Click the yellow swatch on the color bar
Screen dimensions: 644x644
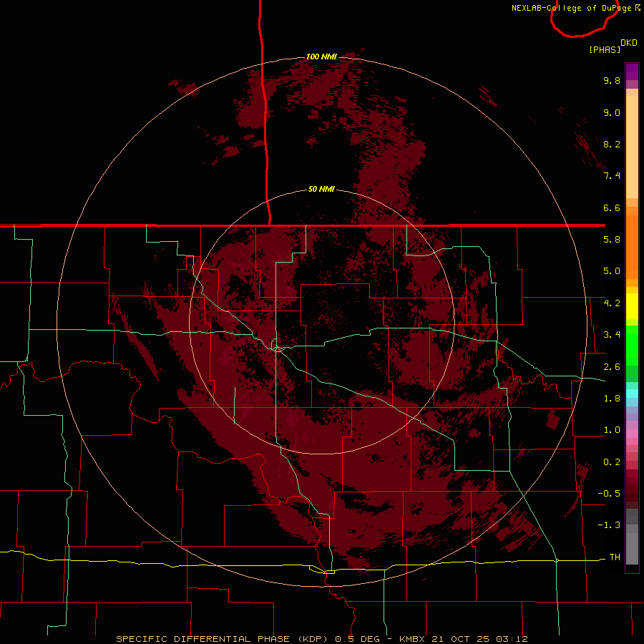click(x=632, y=306)
